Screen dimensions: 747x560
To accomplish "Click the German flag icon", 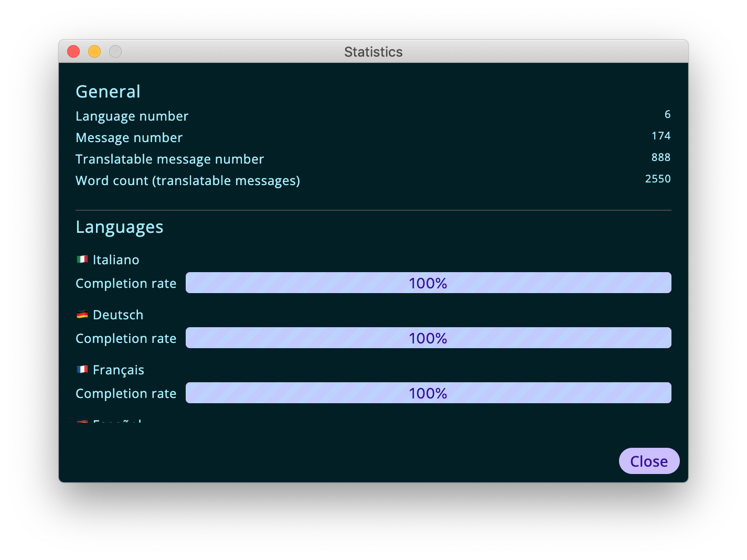I will point(82,314).
